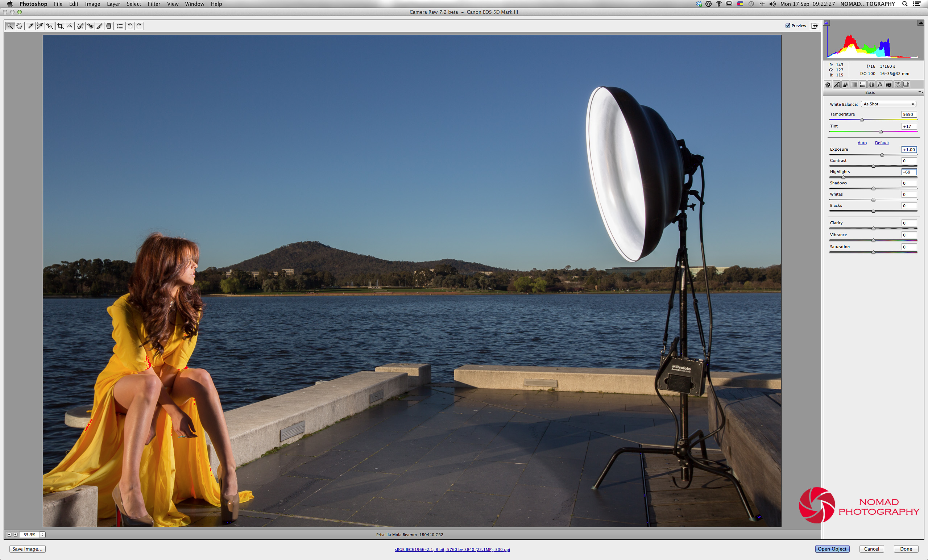Open the White Balance As Shot dropdown

[888, 104]
